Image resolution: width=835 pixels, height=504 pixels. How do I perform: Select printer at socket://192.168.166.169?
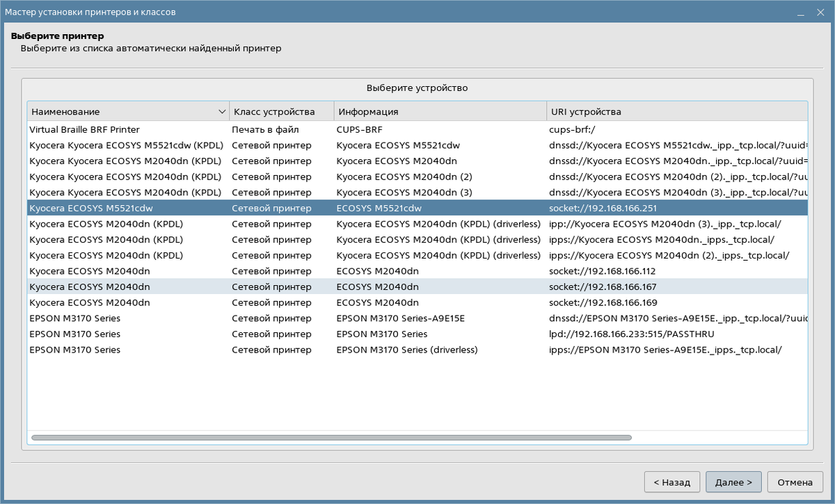coord(417,302)
